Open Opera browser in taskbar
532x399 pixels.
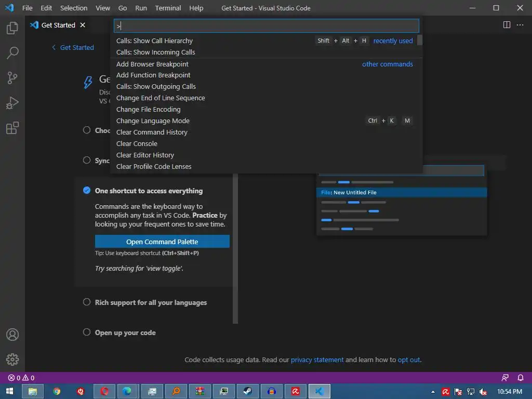click(x=104, y=391)
